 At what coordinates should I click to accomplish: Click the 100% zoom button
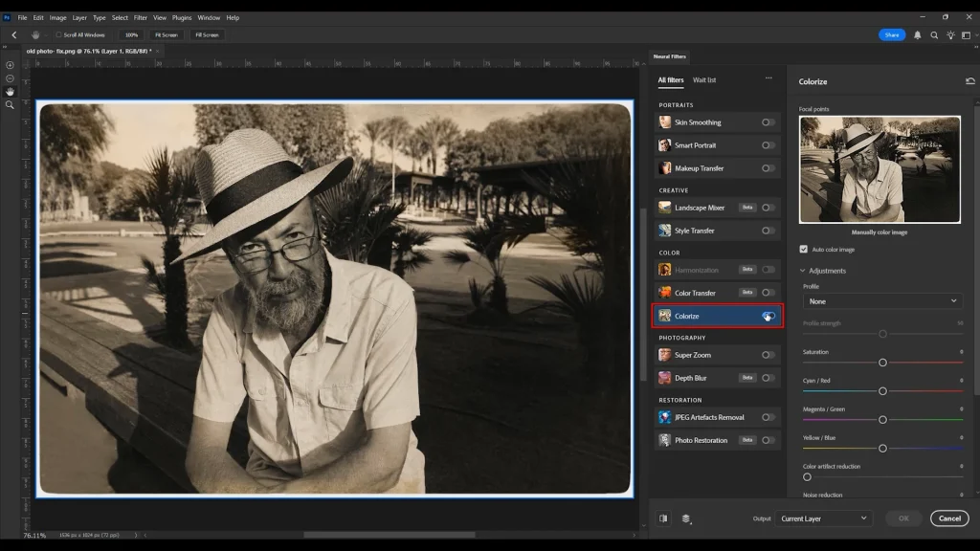coord(131,35)
